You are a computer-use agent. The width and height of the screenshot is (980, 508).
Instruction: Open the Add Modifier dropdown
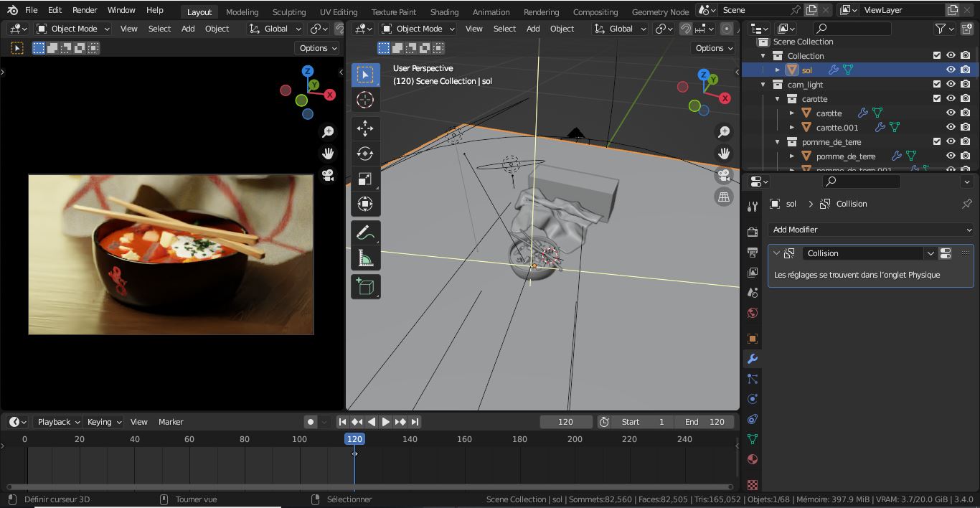point(871,230)
